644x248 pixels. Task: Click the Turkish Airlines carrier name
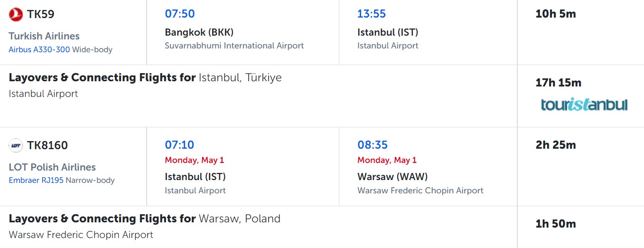44,36
